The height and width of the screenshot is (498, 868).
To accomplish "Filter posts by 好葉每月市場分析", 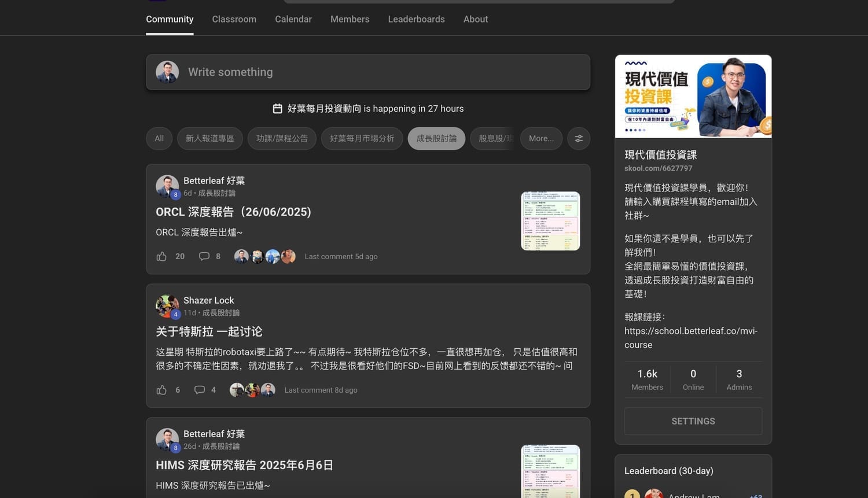I will (x=362, y=139).
